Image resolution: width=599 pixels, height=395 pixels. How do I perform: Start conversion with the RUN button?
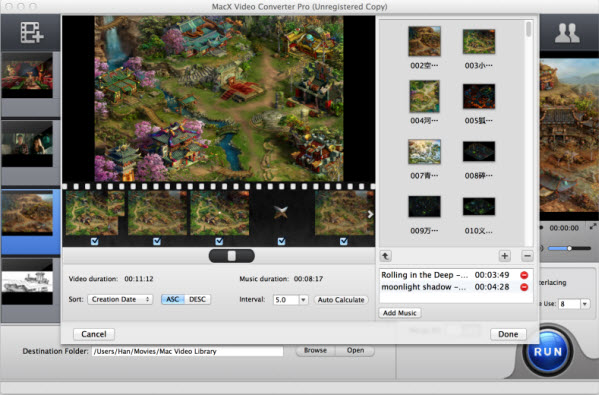tap(548, 351)
